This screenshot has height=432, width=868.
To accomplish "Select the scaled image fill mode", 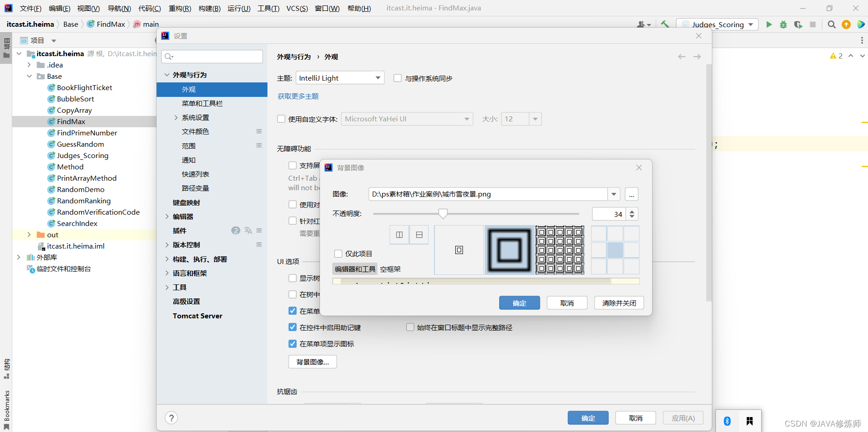I will (509, 250).
